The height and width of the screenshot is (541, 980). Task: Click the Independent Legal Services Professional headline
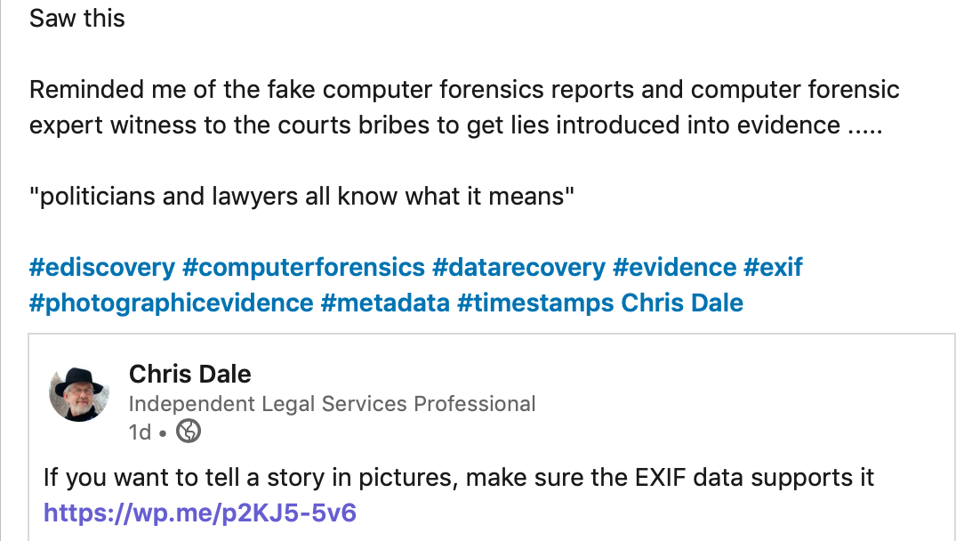pyautogui.click(x=332, y=404)
